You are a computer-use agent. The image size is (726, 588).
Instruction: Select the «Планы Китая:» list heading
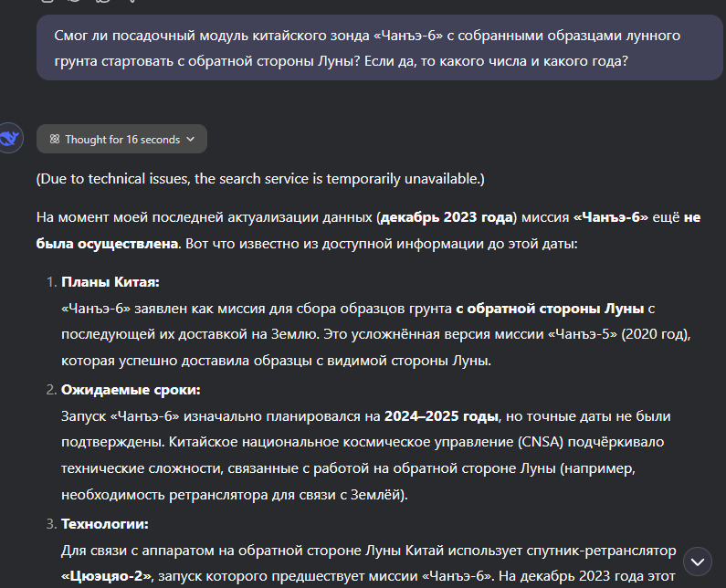(x=110, y=282)
